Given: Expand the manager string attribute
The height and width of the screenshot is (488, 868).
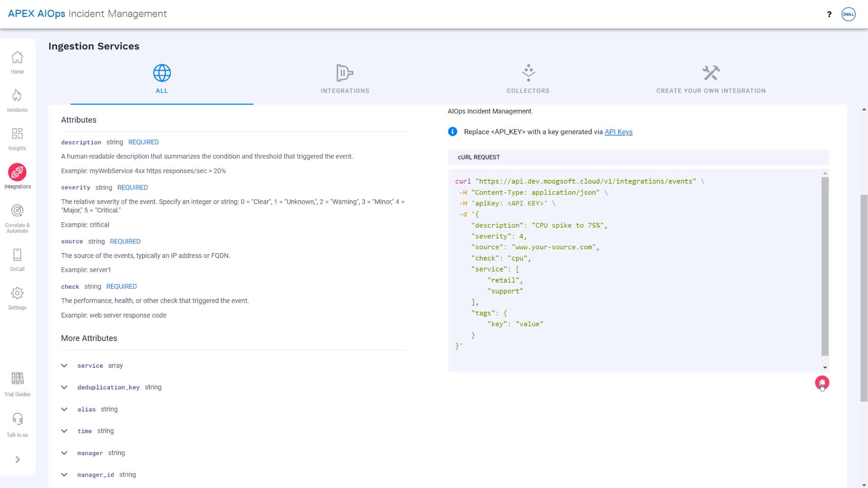Looking at the screenshot, I should (x=64, y=453).
